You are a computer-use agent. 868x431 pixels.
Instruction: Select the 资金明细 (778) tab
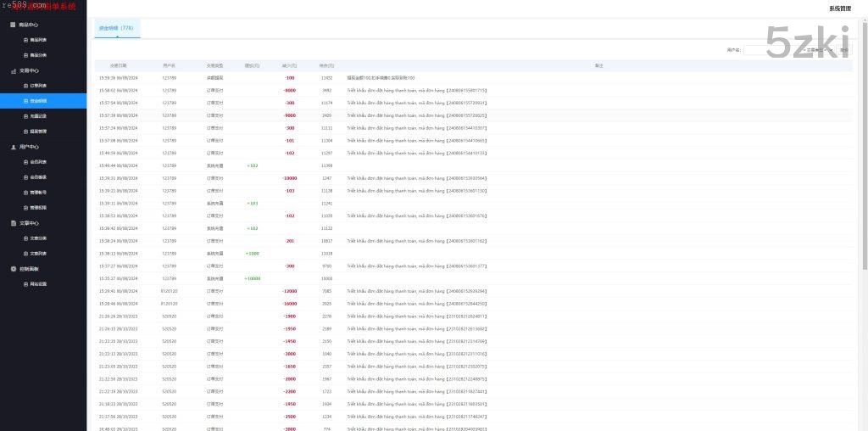click(116, 28)
